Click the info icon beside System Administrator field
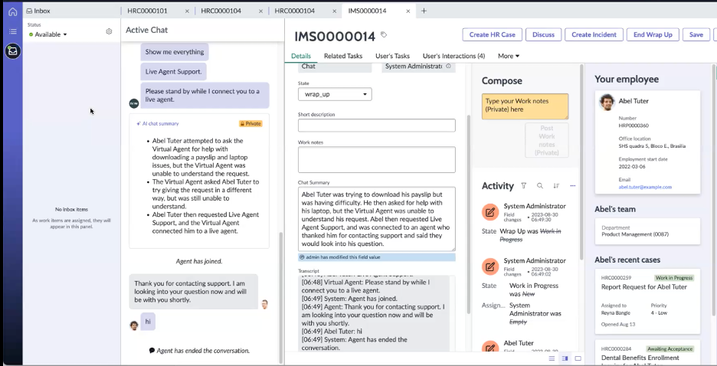 (448, 66)
